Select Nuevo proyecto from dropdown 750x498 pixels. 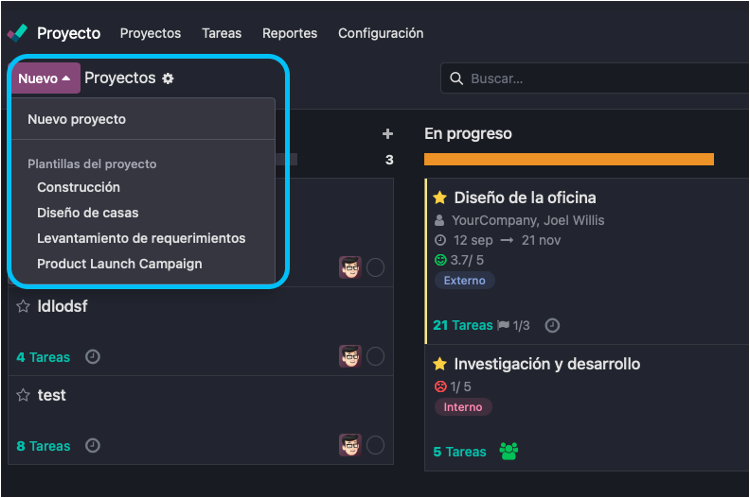click(x=143, y=120)
